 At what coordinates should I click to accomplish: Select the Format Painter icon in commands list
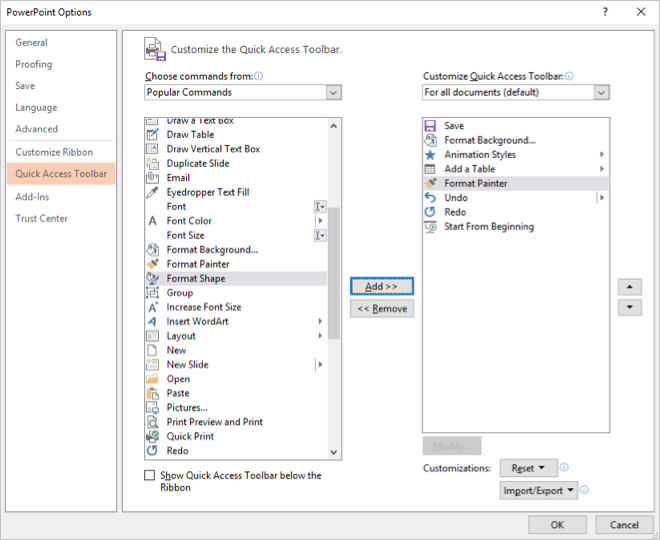[x=153, y=264]
